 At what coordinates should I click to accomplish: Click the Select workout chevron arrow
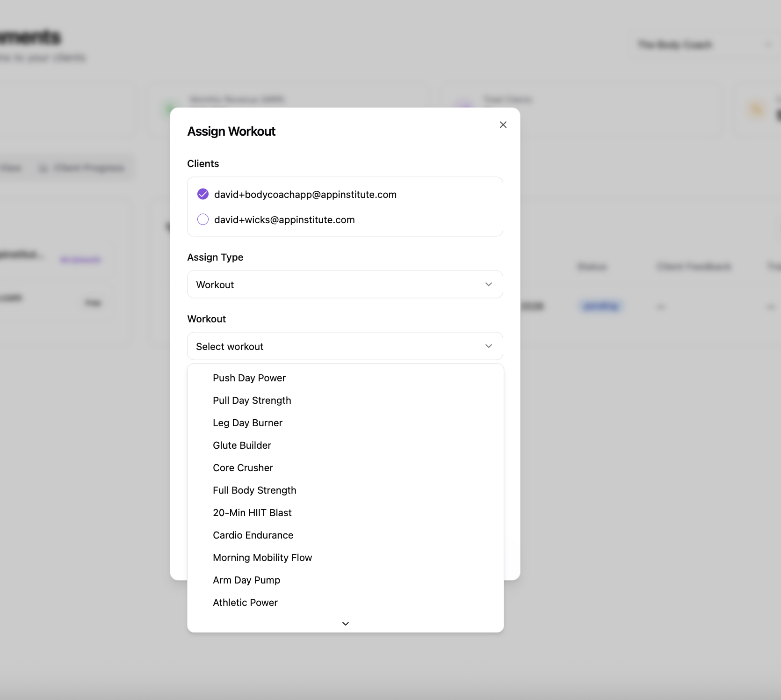click(x=489, y=346)
